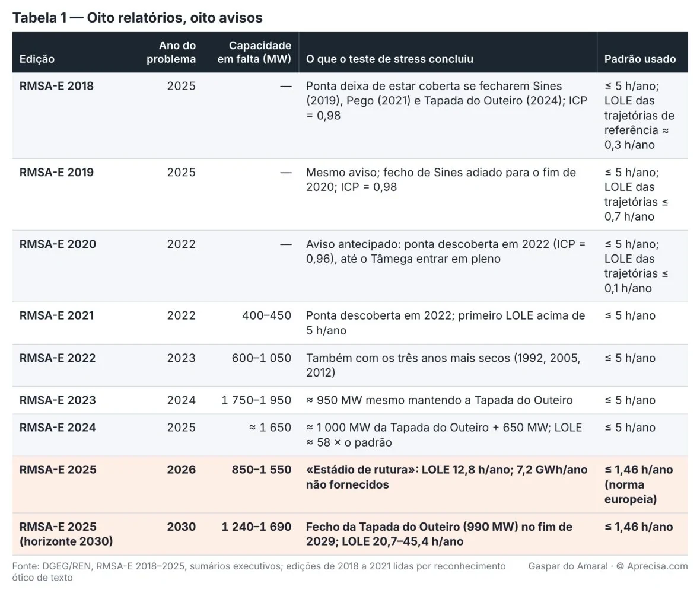Viewport: 700px width, 593px height.
Task: Click the RMSA-E 2024 row label
Action: [58, 428]
